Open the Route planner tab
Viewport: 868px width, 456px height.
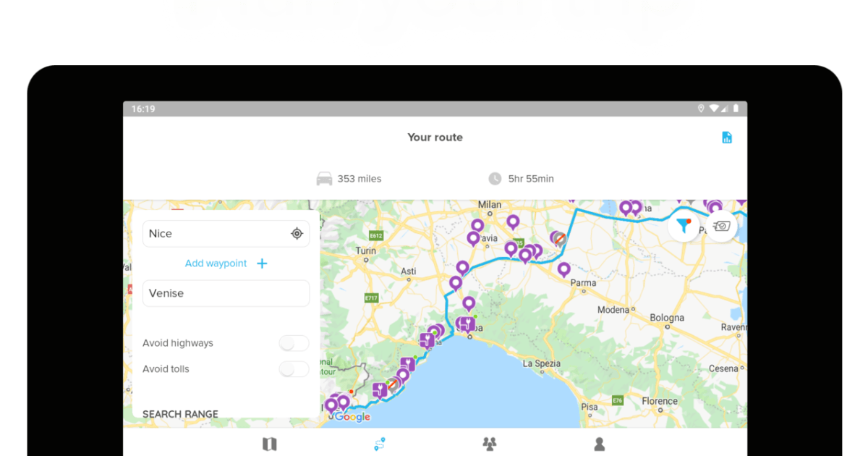(379, 444)
